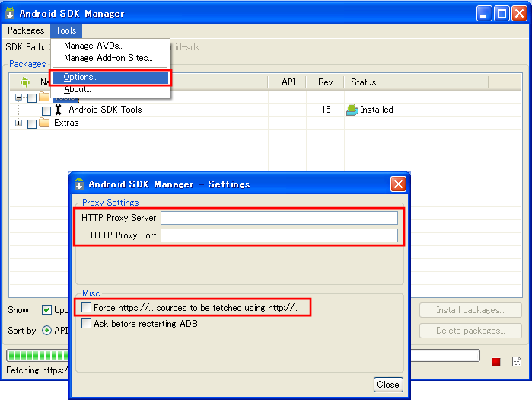Collapse the Tools folder tree node
This screenshot has width=532, height=400.
(x=19, y=97)
